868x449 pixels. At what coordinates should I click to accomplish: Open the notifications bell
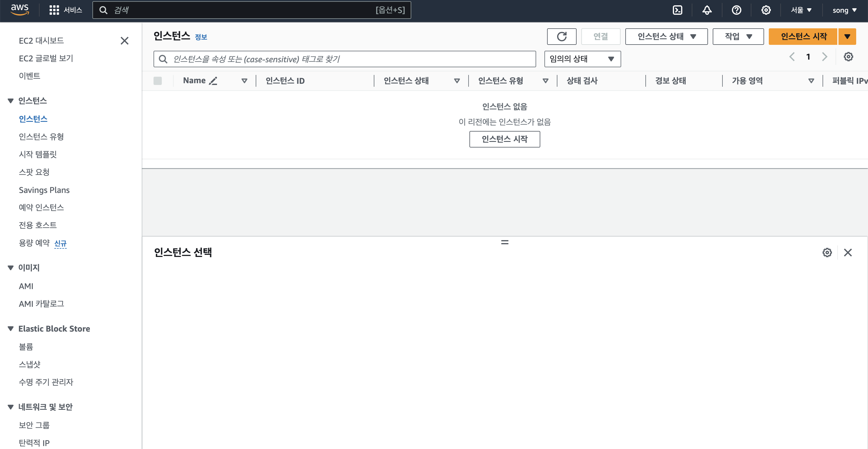click(x=707, y=10)
